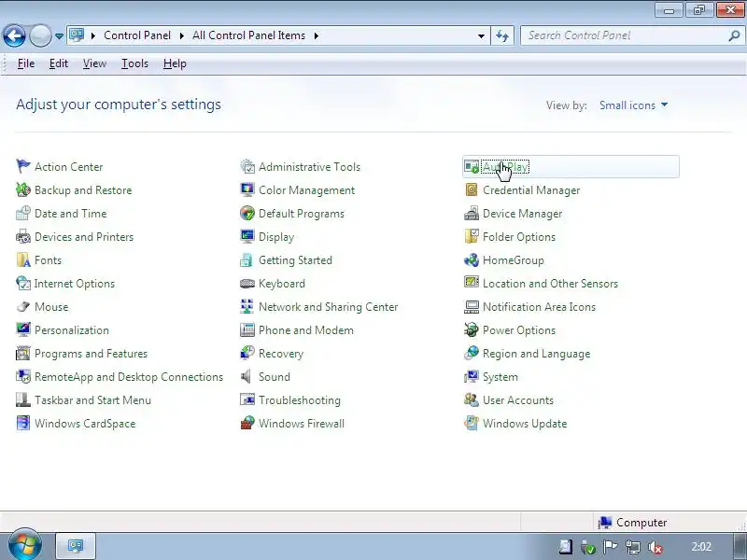Open the Programs and Features icon

coord(22,353)
